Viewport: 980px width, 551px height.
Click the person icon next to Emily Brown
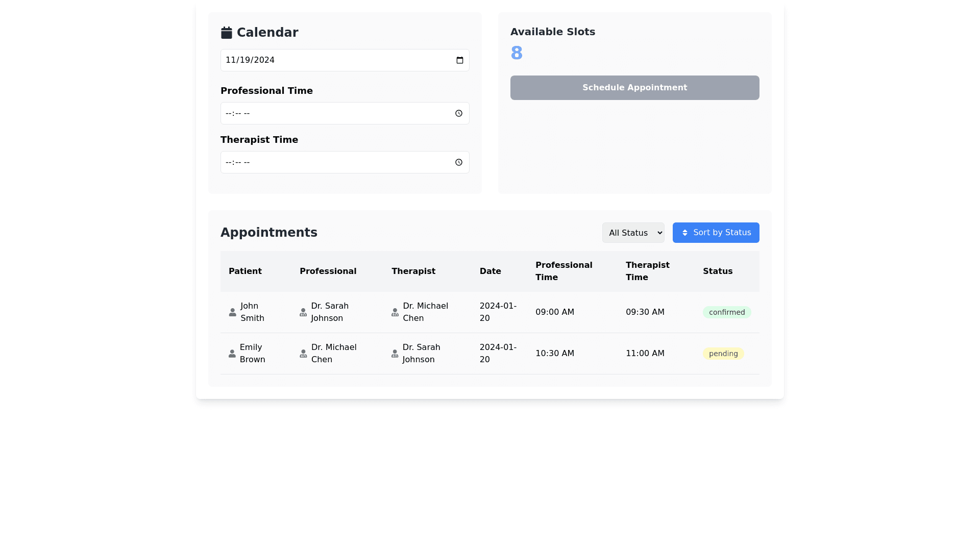232,354
